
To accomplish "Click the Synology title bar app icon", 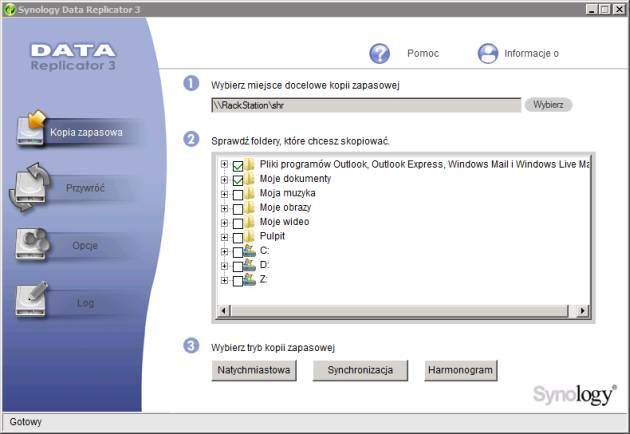I will [9, 9].
